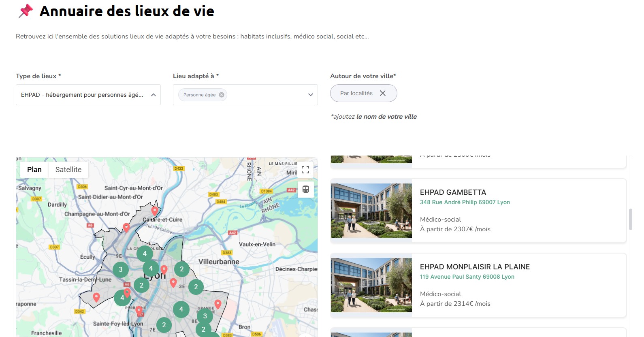This screenshot has width=644, height=337.
Task: Click the EHPAD GAMBETTA photo thumbnail
Action: (371, 211)
